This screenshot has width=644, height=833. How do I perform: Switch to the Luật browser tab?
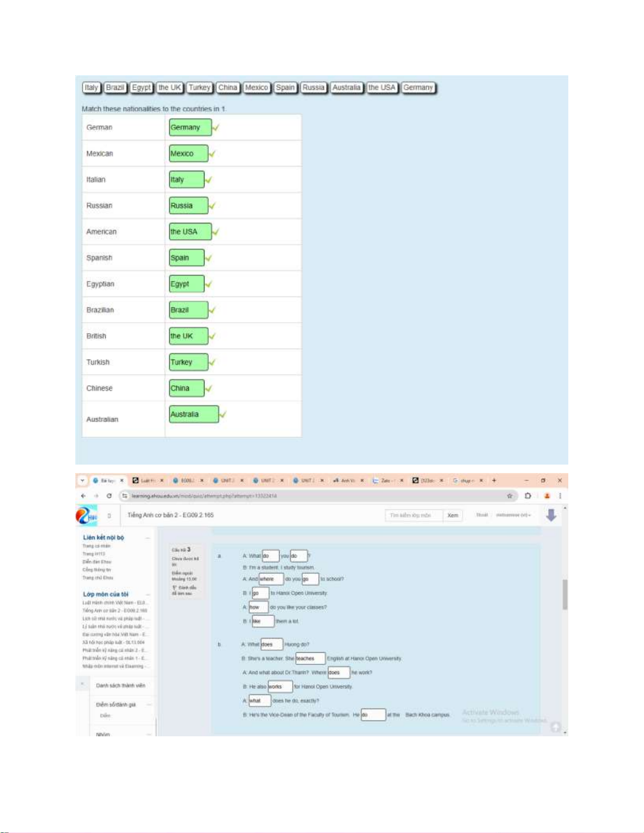[144, 480]
